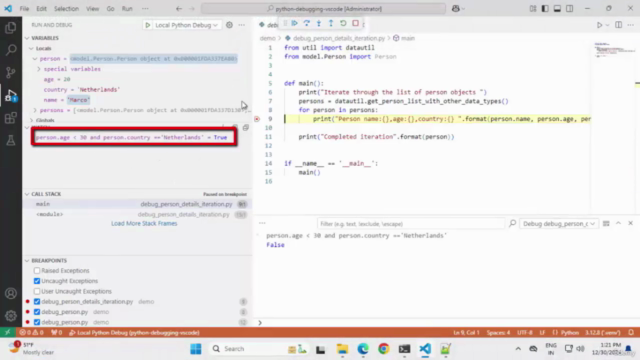Open Chrome from the taskbar
Screen dimensions: 640x360
(383, 349)
